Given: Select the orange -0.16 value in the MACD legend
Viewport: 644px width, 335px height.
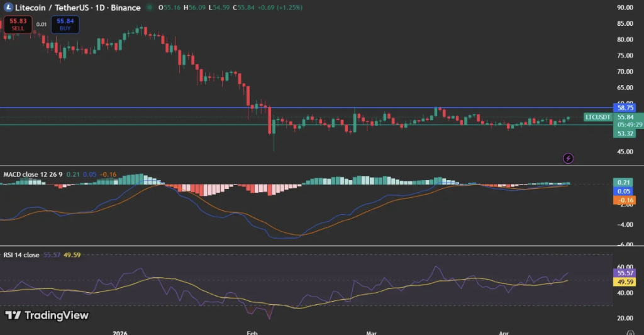Looking at the screenshot, I should 108,174.
